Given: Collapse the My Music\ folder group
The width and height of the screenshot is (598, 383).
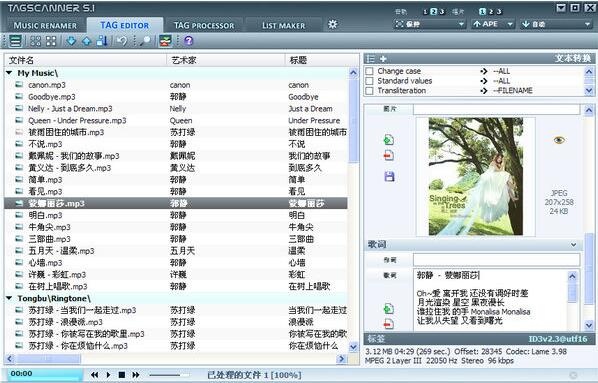Looking at the screenshot, I should (x=9, y=72).
